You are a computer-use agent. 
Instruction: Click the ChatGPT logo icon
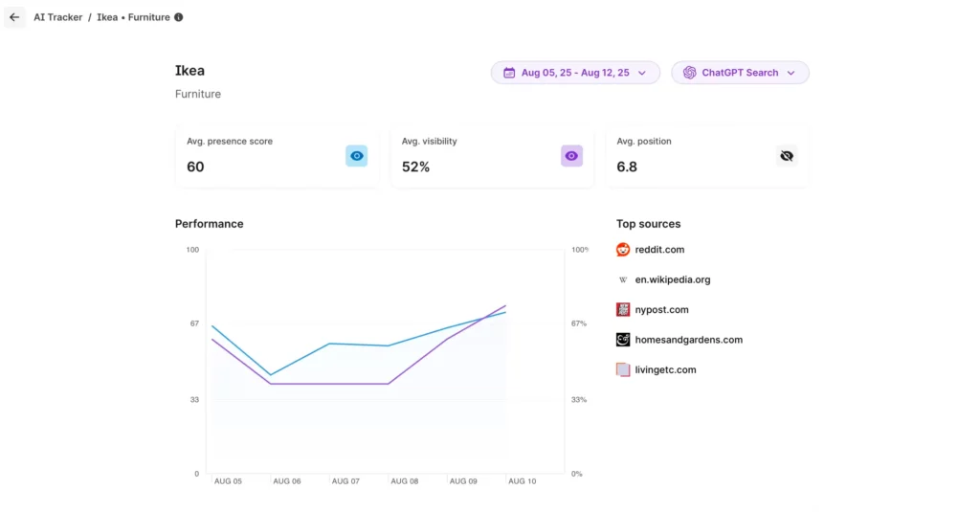pyautogui.click(x=689, y=73)
